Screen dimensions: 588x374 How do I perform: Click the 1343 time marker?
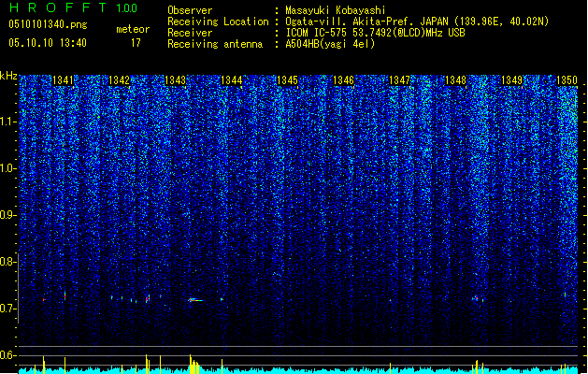[175, 80]
